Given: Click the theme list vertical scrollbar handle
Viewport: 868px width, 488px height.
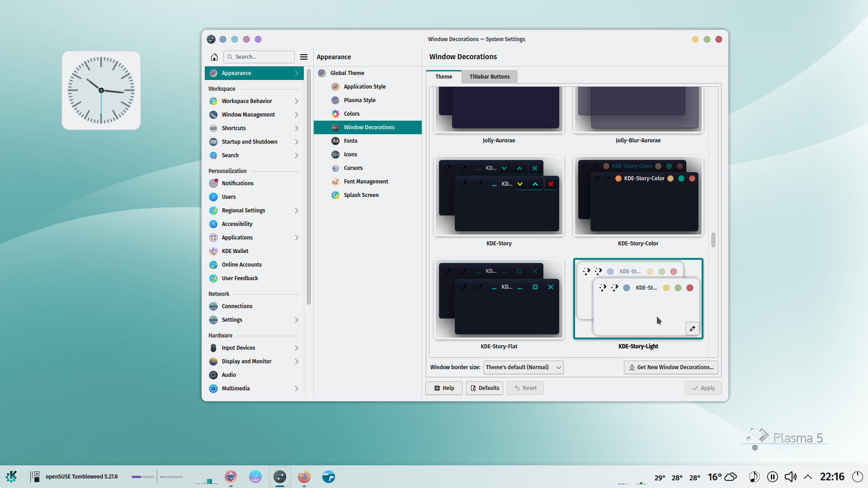Looking at the screenshot, I should (713, 240).
